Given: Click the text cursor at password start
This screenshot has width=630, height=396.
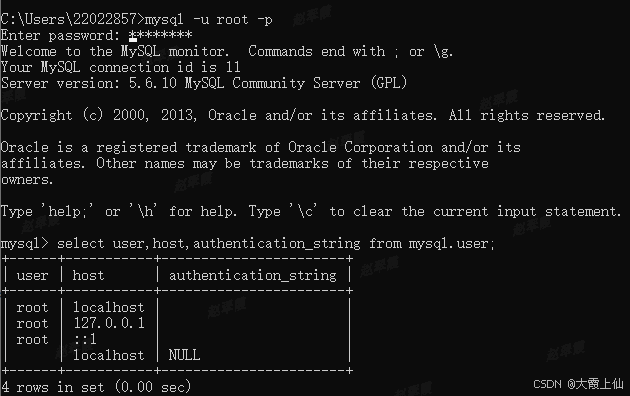Looking at the screenshot, I should tap(133, 40).
